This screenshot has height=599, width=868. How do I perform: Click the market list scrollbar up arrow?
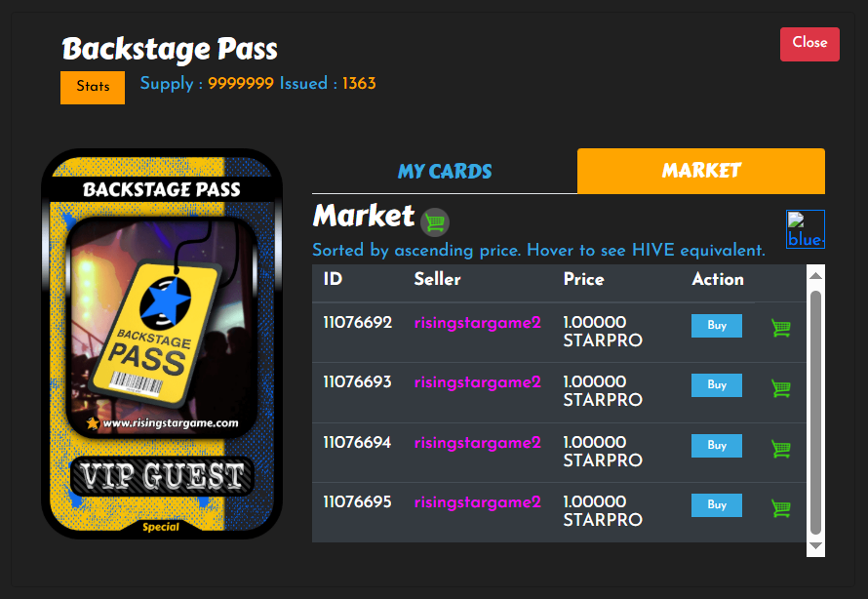815,275
